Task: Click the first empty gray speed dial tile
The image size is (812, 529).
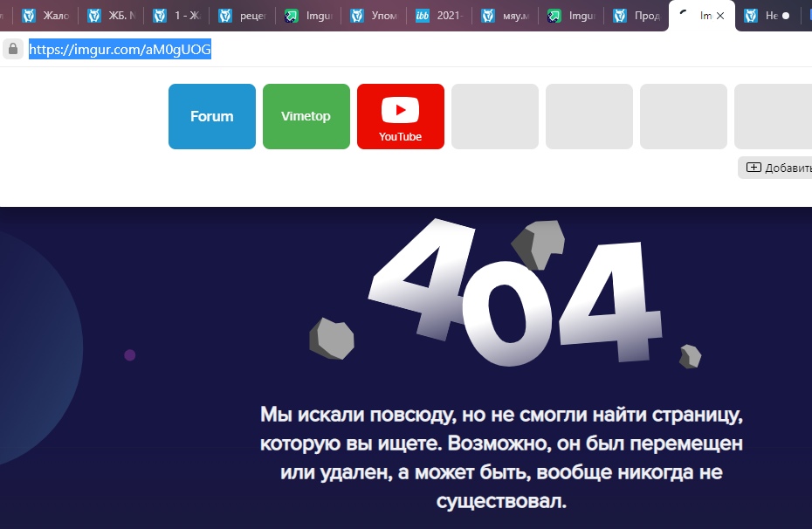Action: pyautogui.click(x=494, y=116)
